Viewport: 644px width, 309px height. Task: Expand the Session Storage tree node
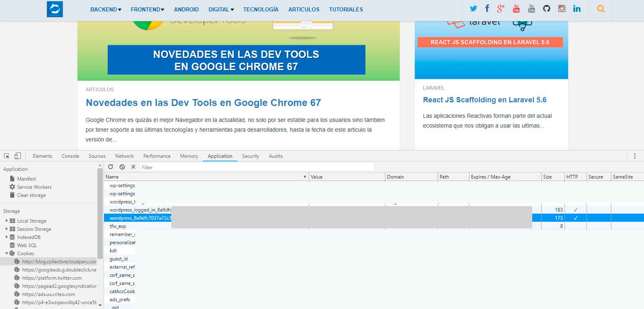pos(7,229)
